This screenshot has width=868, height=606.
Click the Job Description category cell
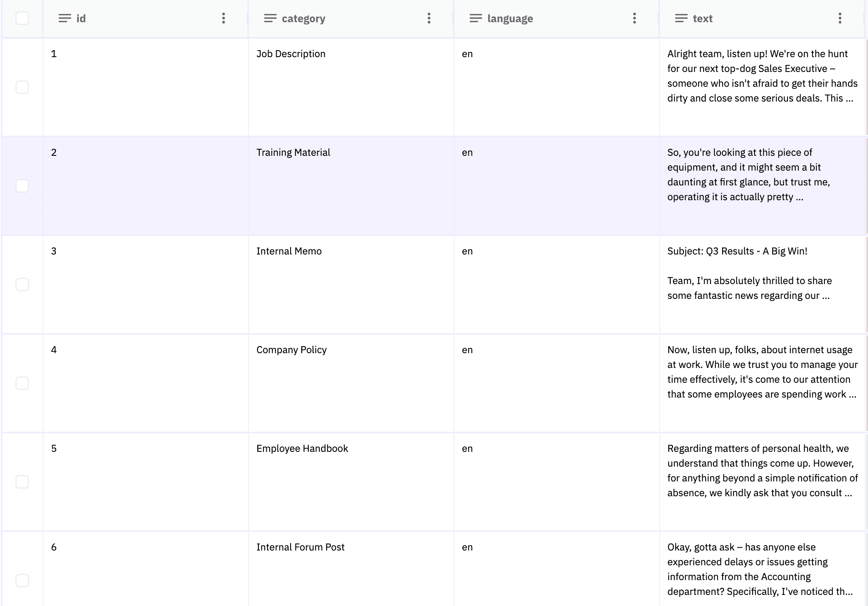pos(291,54)
